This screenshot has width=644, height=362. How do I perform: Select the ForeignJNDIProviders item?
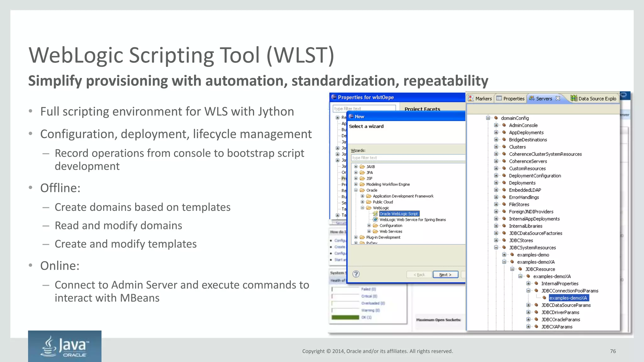tap(531, 212)
